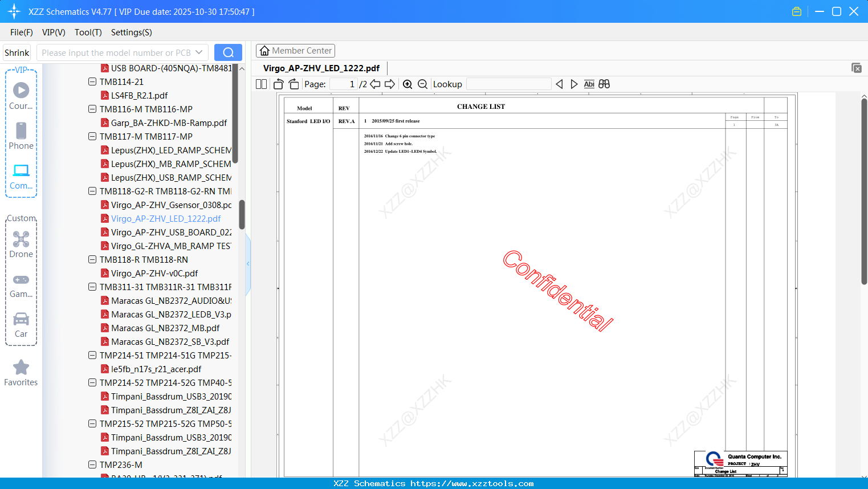Go to next page arrow

[390, 84]
